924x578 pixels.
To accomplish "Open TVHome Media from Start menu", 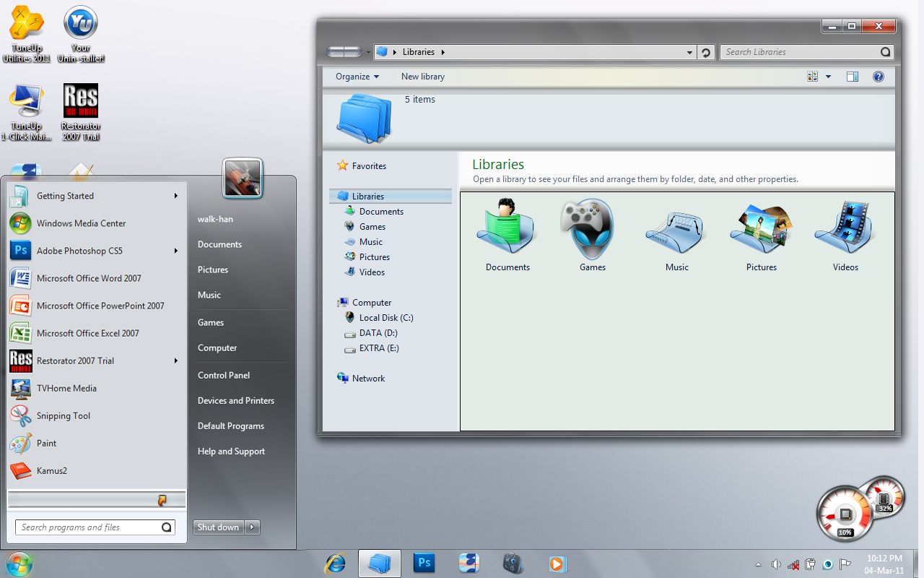I will [x=95, y=388].
